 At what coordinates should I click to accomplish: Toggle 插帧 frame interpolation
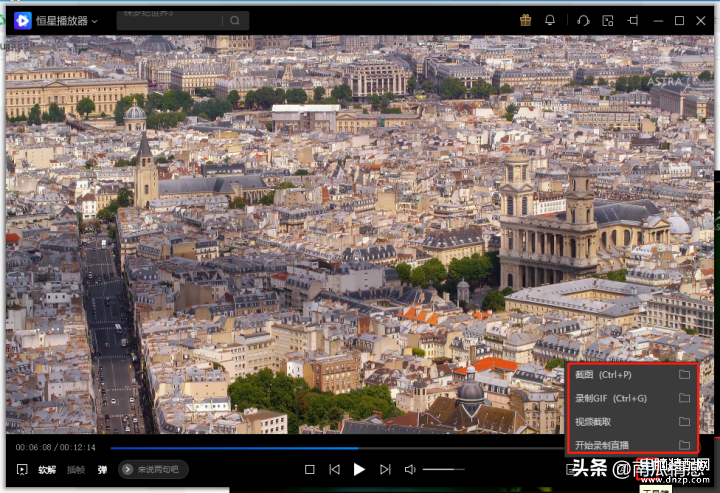coord(76,470)
